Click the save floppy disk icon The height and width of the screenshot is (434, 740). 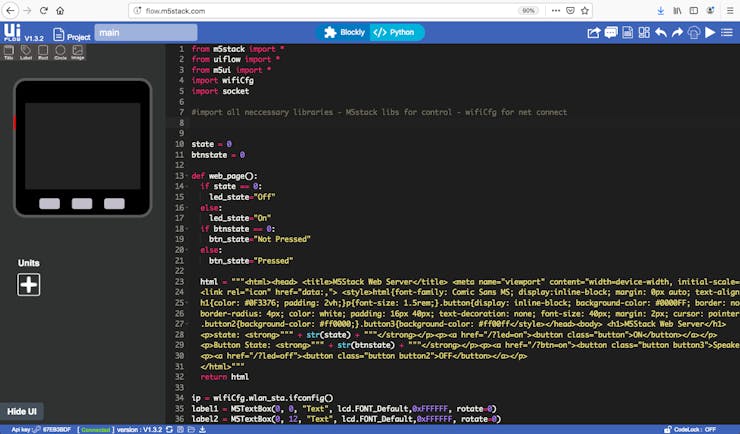[627, 33]
